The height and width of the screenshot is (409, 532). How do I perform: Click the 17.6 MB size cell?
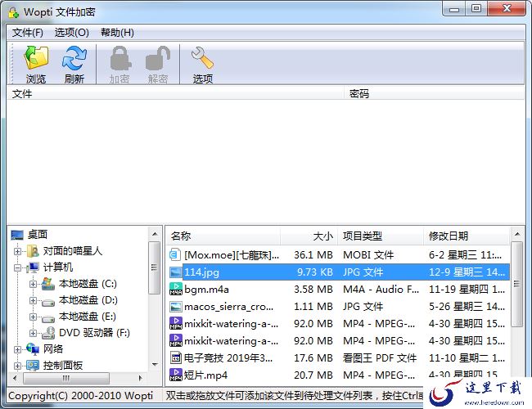pyautogui.click(x=313, y=357)
